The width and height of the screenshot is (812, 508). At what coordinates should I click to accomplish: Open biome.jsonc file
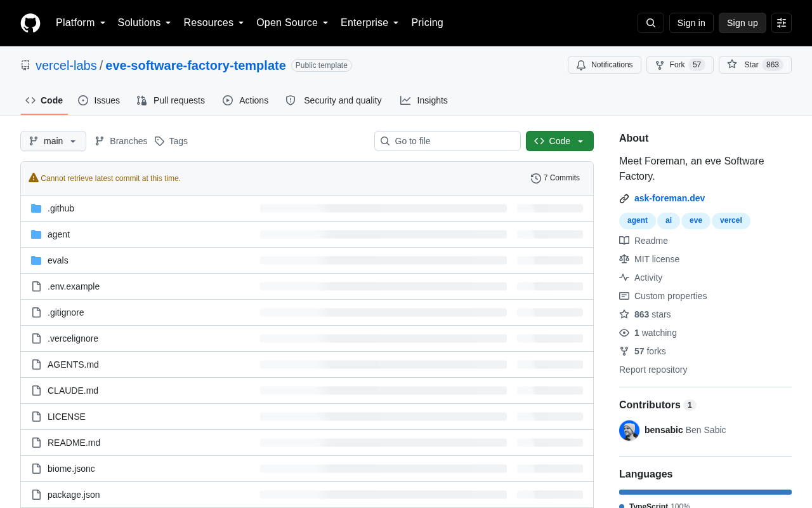71,469
